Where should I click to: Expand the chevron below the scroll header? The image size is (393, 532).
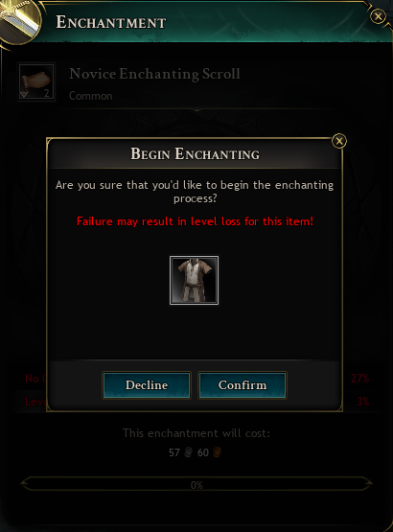coord(196,109)
